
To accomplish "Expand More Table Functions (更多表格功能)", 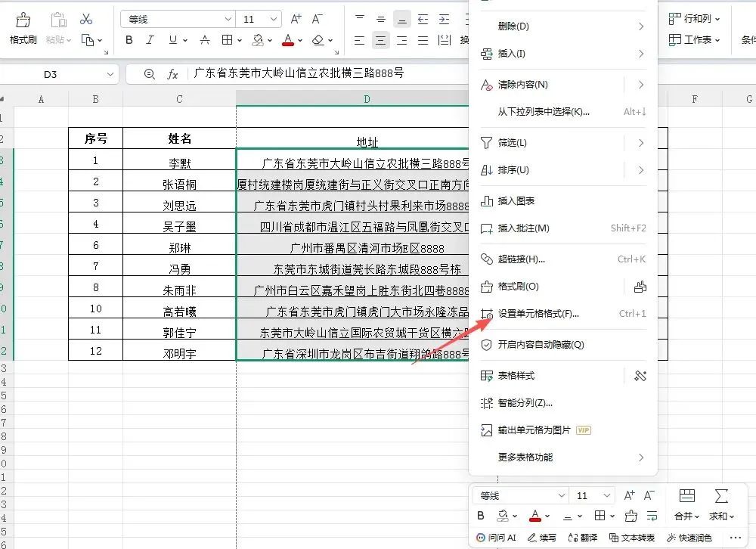I will point(563,457).
